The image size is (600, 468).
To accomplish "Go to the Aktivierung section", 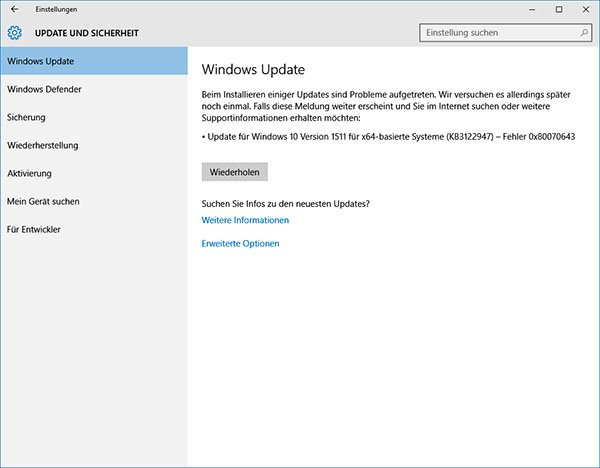I will tap(30, 174).
